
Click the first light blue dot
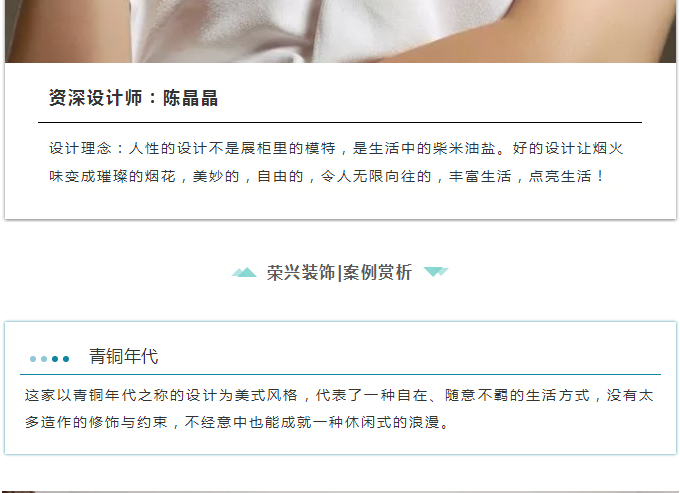33,359
